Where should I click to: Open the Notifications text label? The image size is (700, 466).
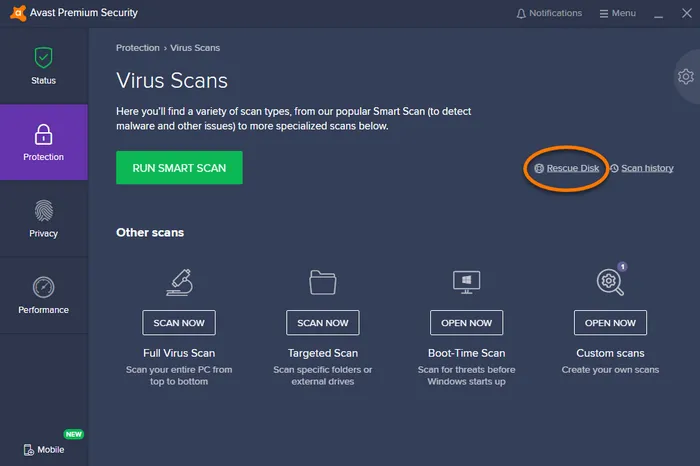(x=555, y=13)
